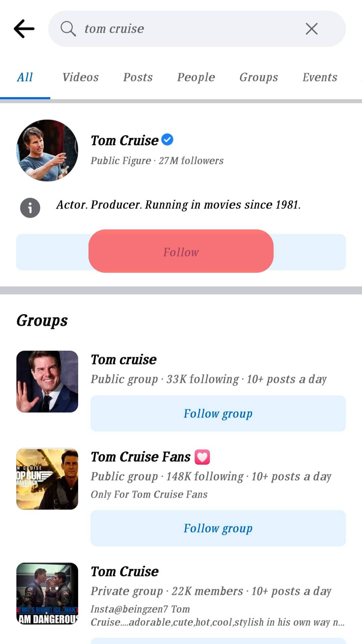362x644 pixels.
Task: Open the Top Gun Maverick group thumbnail
Action: coord(47,479)
